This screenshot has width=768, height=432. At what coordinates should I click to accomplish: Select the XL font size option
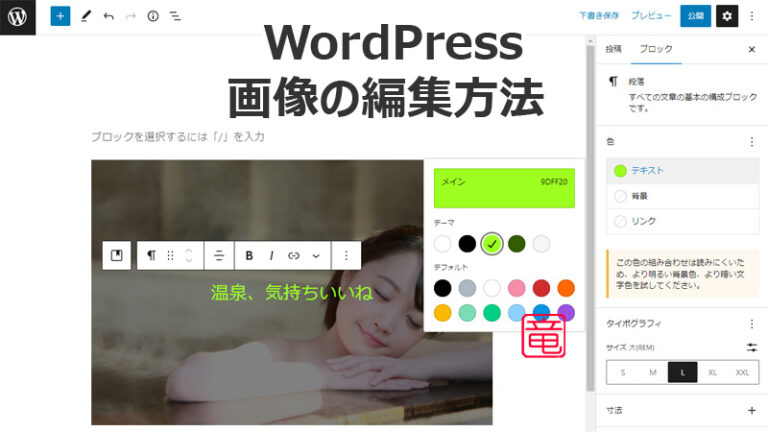pyautogui.click(x=712, y=372)
